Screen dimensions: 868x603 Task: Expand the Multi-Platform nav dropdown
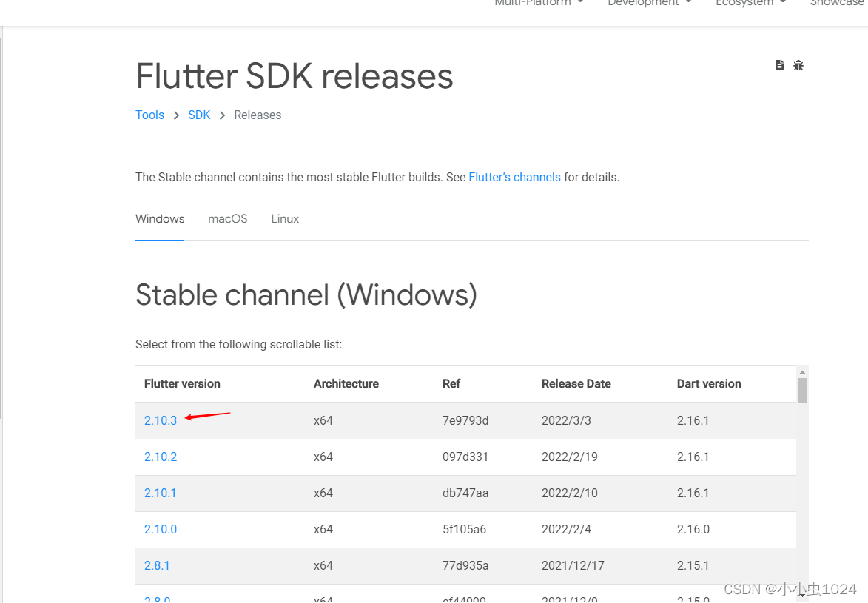[539, 3]
